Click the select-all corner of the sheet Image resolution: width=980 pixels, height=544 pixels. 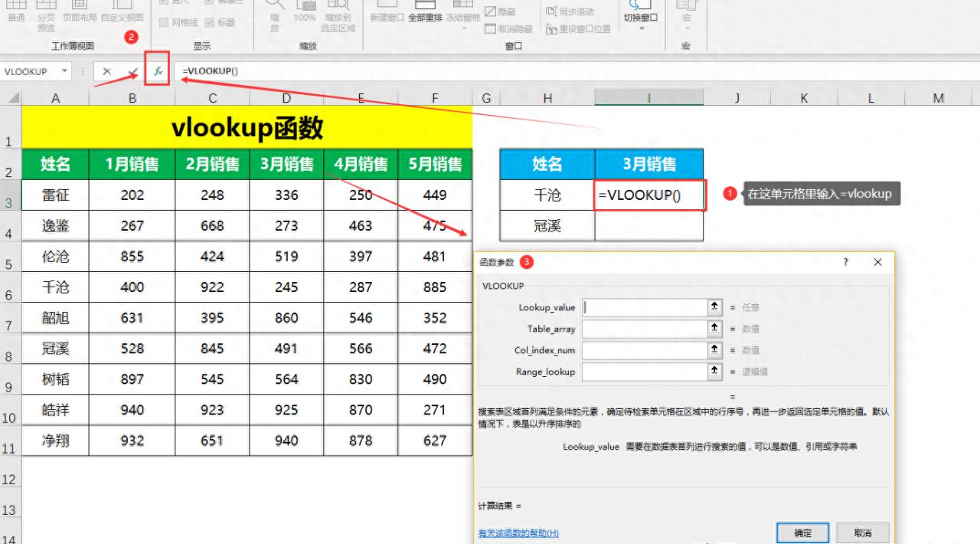11,97
